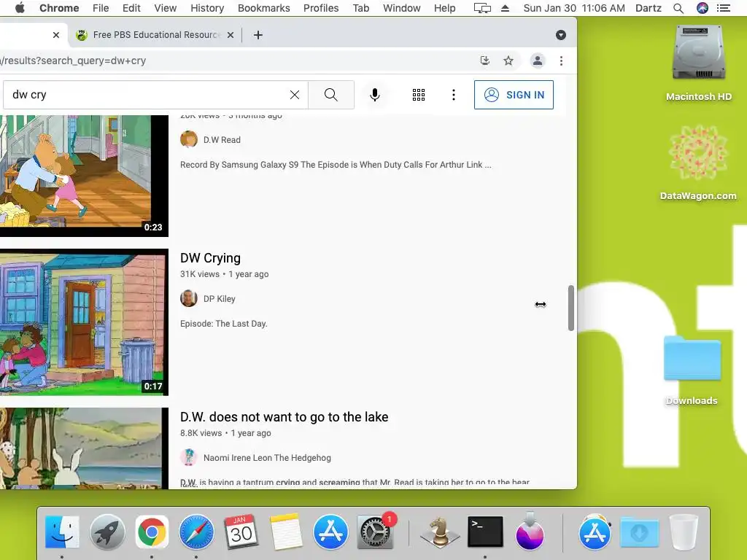The width and height of the screenshot is (747, 560).
Task: Click the YouTube search magnifier button
Action: click(x=331, y=95)
